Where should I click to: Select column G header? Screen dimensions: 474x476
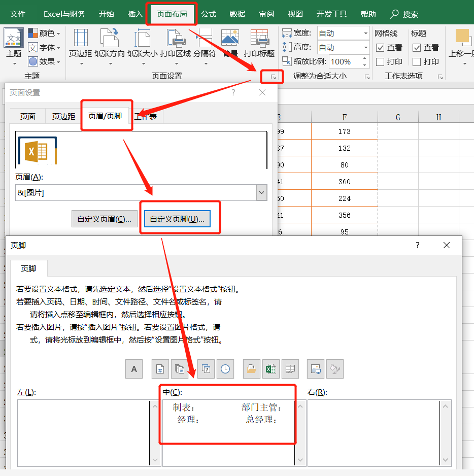pos(398,117)
